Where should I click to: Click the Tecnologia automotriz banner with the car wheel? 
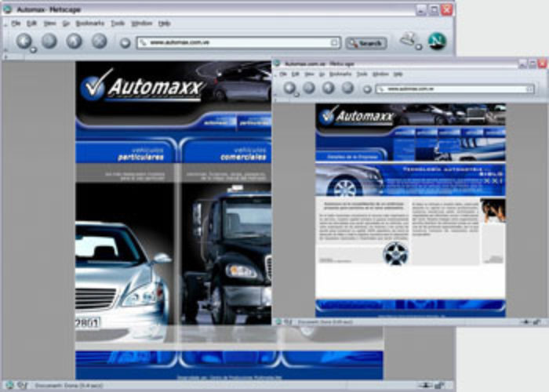410,180
